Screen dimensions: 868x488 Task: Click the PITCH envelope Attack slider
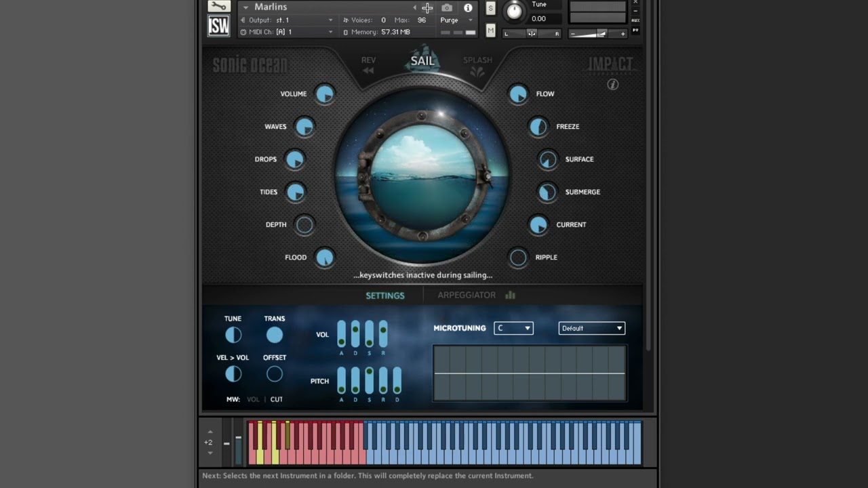point(341,380)
